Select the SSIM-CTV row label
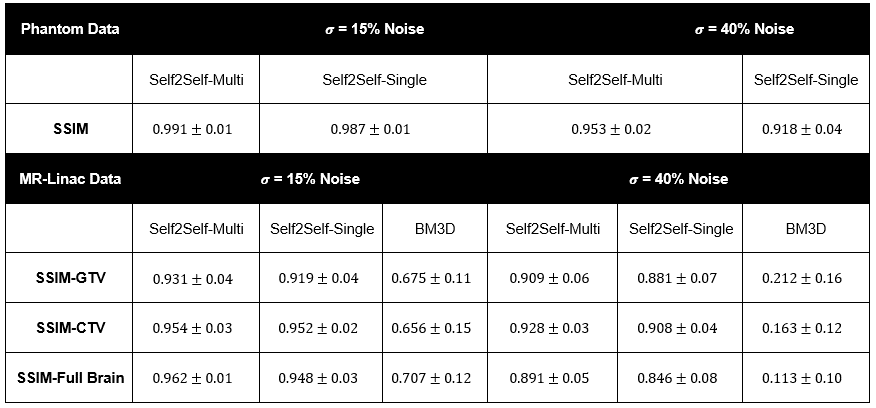 pyautogui.click(x=69, y=328)
